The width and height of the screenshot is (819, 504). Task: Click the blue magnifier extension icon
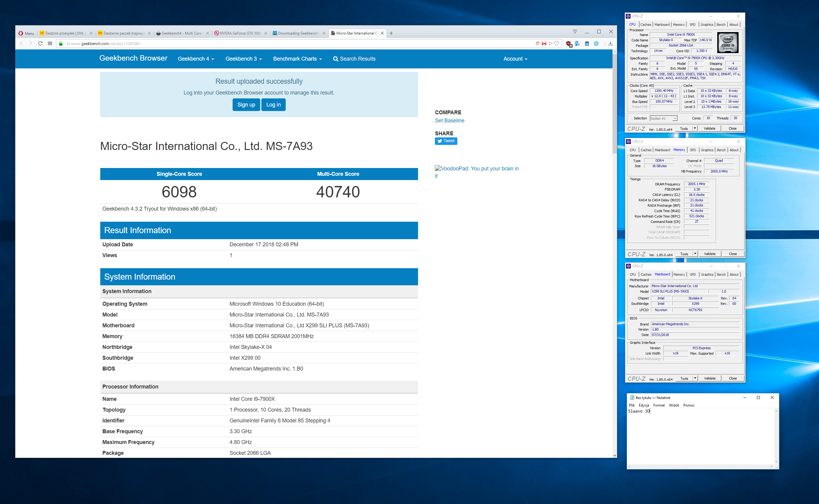coord(596,44)
